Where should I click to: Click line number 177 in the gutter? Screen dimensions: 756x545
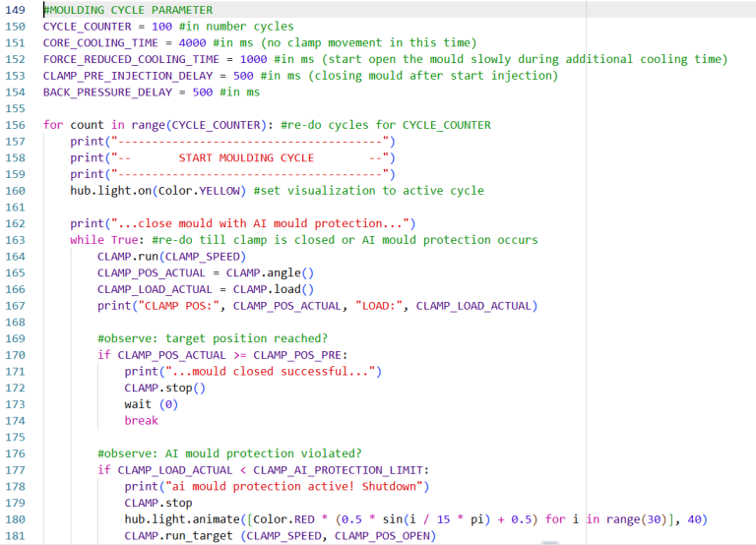pos(15,469)
